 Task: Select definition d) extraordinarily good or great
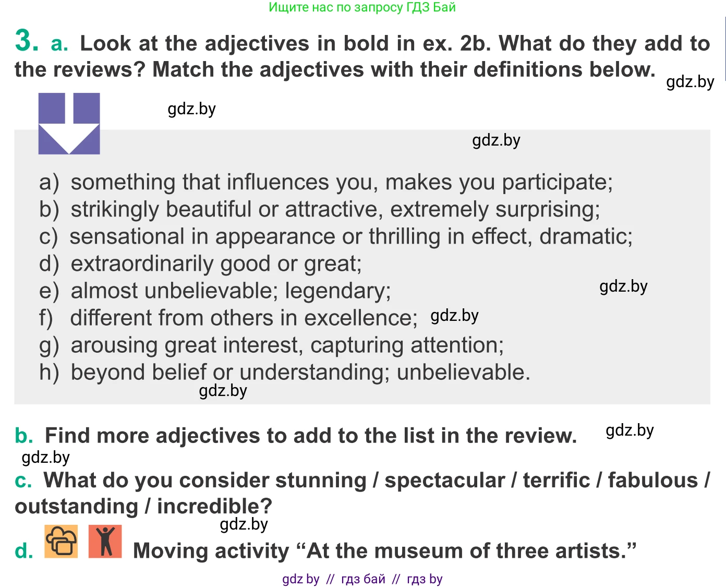pos(200,263)
